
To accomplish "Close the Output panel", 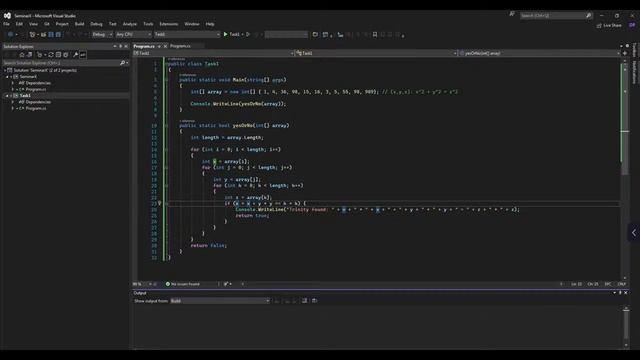I will click(x=626, y=293).
